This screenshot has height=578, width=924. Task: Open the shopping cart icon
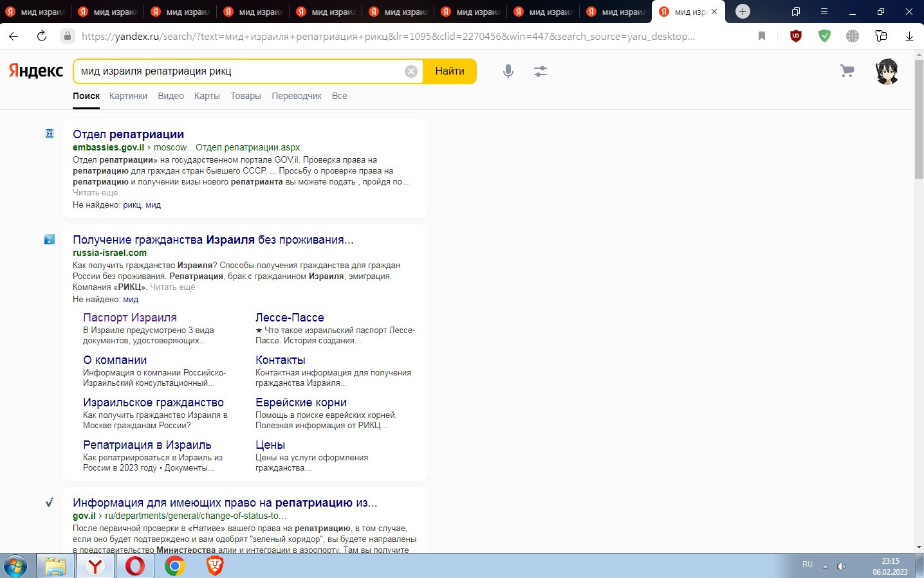[847, 71]
